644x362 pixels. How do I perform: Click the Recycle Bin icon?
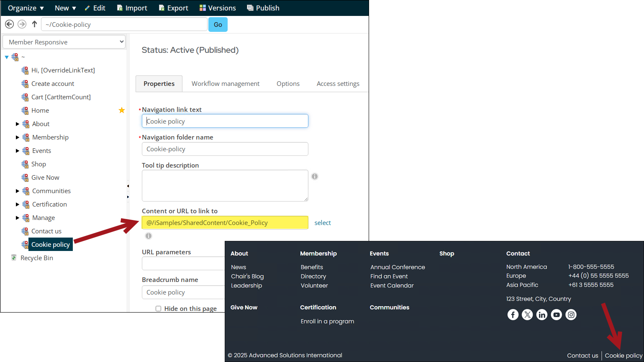coord(14,258)
